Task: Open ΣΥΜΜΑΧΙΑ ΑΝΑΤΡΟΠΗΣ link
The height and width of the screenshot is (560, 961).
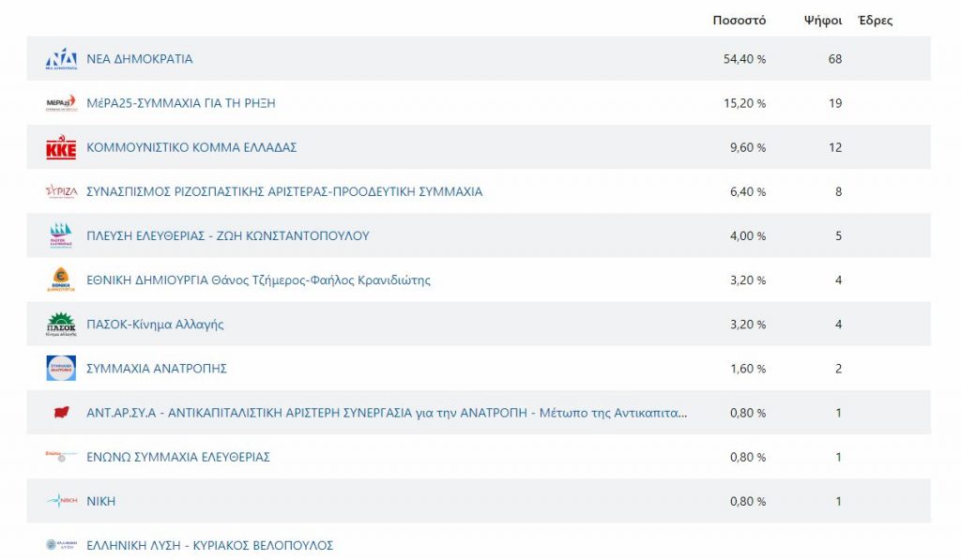Action: coord(157,369)
